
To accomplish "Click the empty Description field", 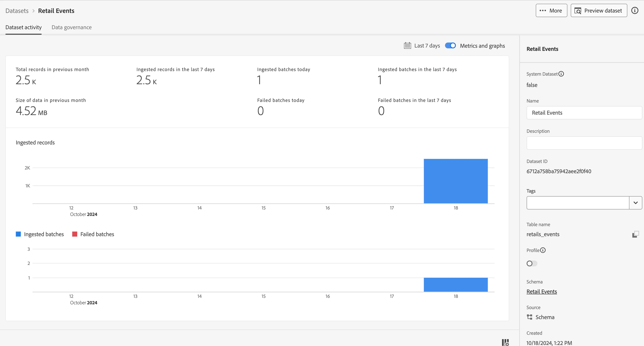I will (584, 143).
